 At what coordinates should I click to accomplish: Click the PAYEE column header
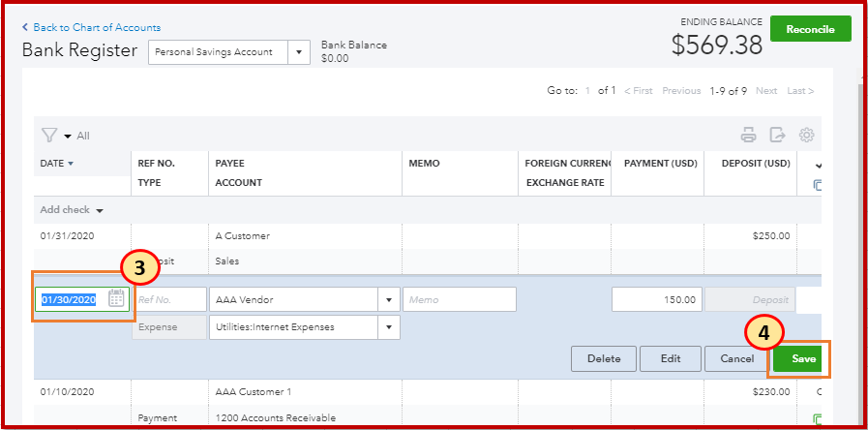(231, 164)
